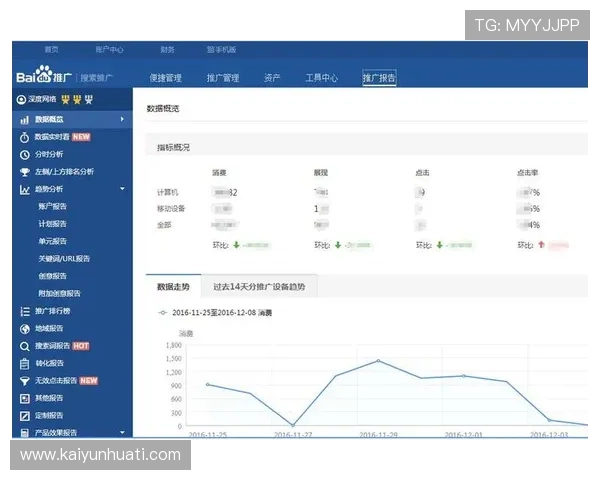Open 资产 in the main navigation

(272, 78)
